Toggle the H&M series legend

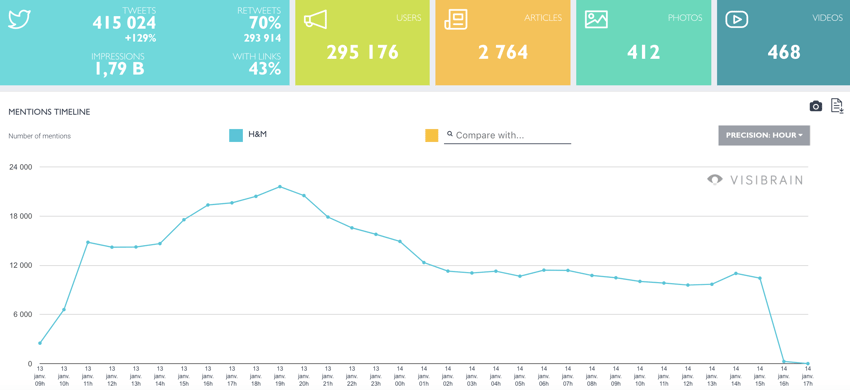[x=248, y=135]
